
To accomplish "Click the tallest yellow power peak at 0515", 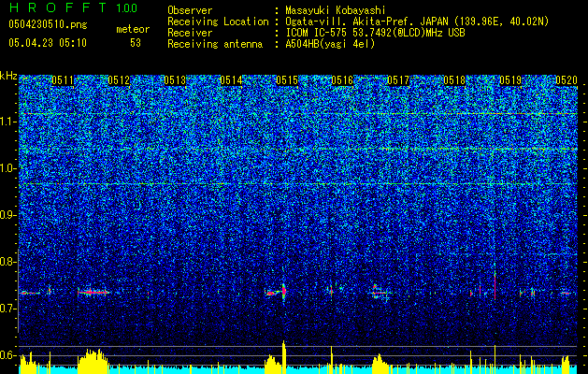I will point(284,357).
